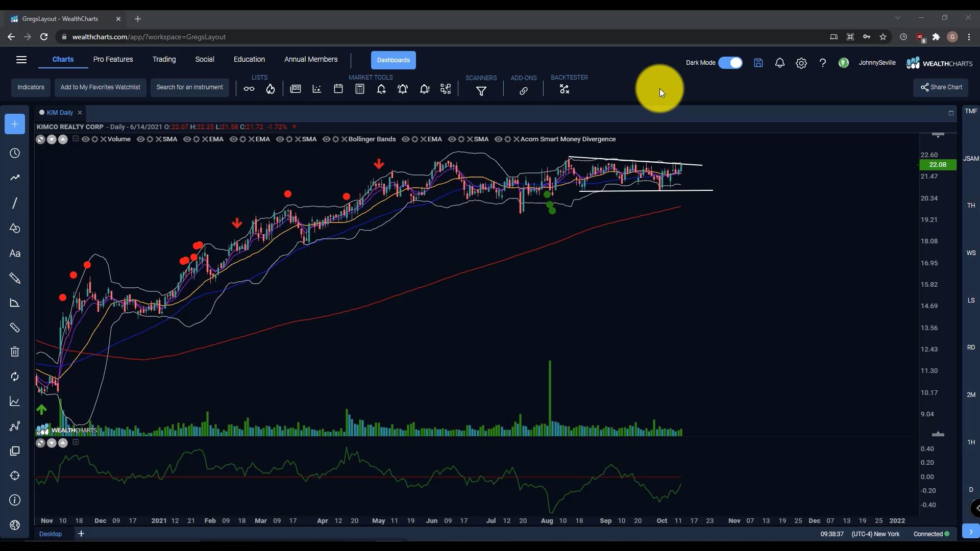Open notifications bell in top header
Screen dimensions: 980x551
[780, 63]
